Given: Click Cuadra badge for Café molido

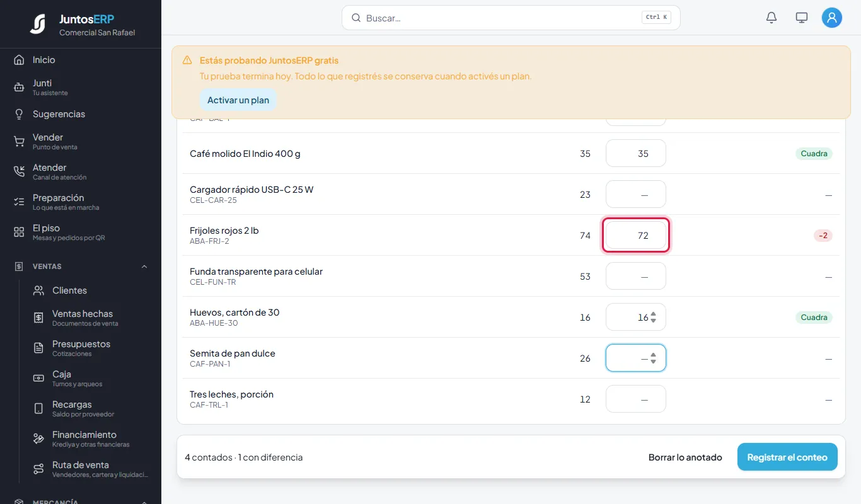Looking at the screenshot, I should pyautogui.click(x=814, y=154).
